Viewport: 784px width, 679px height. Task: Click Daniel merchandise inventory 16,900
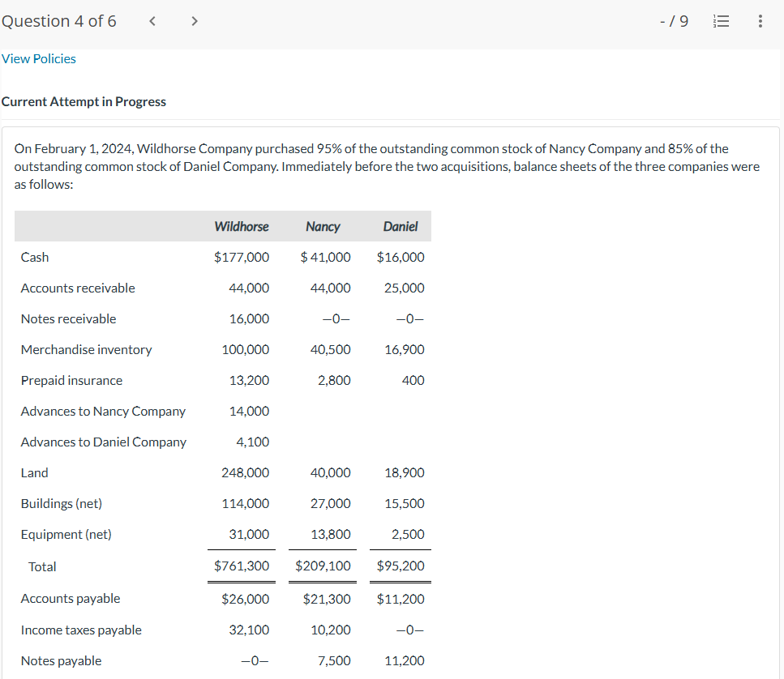point(404,350)
